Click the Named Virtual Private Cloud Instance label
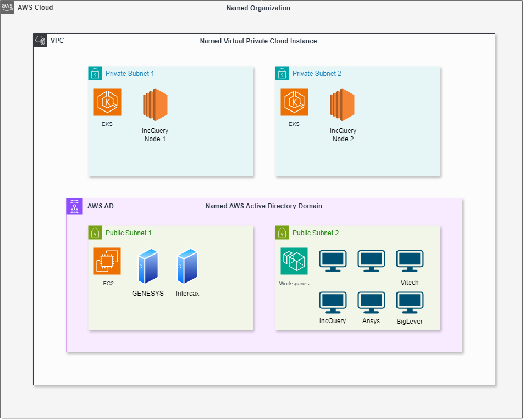Screen dimensions: 524x420 (x=258, y=41)
